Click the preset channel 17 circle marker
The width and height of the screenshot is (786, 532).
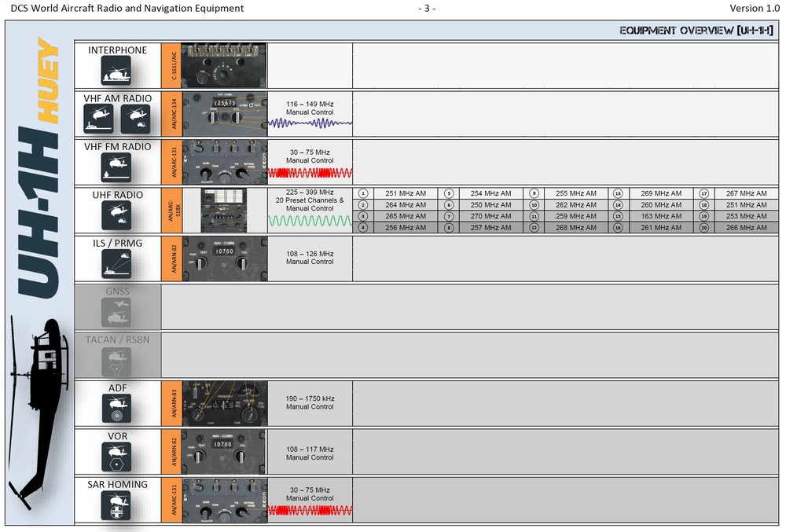click(703, 193)
